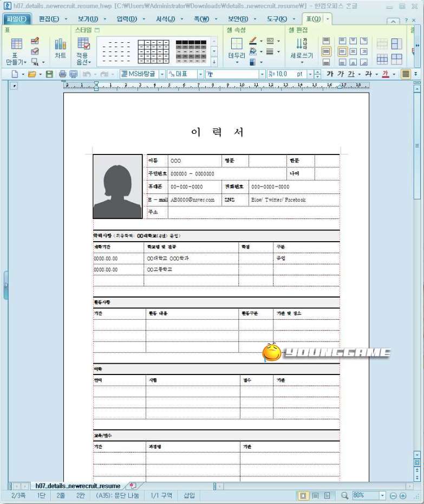Set cell alignment to middle-left

[342, 51]
